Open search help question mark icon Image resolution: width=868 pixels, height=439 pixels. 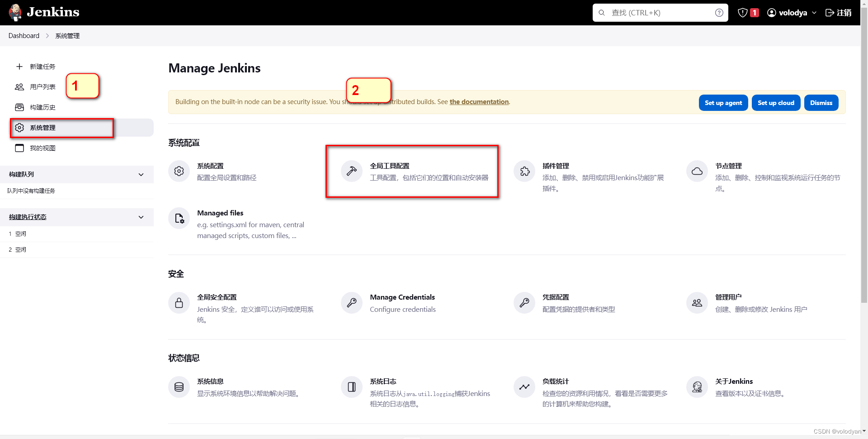[x=719, y=13]
